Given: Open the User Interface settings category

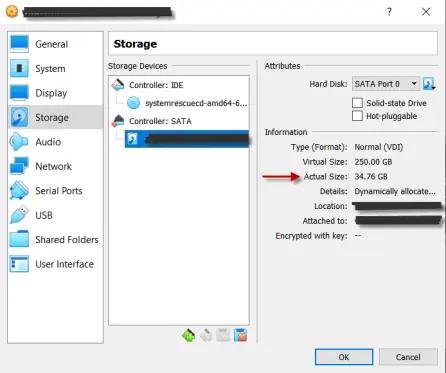Looking at the screenshot, I should tap(55, 264).
